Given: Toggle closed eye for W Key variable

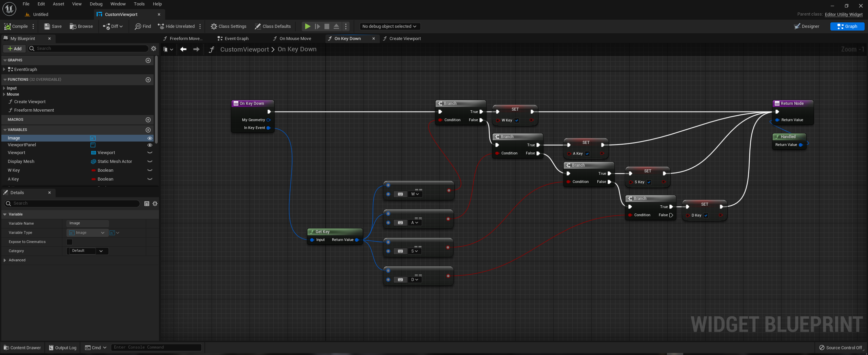Looking at the screenshot, I should pos(150,170).
